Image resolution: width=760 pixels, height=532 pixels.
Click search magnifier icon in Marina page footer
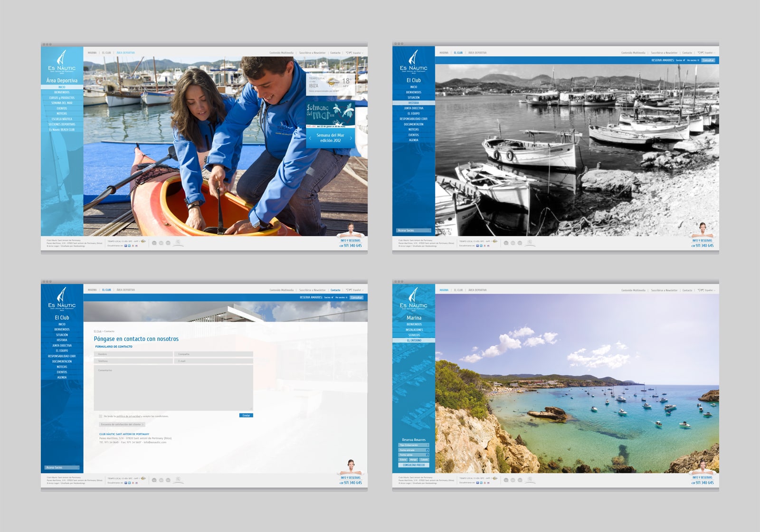tap(530, 479)
